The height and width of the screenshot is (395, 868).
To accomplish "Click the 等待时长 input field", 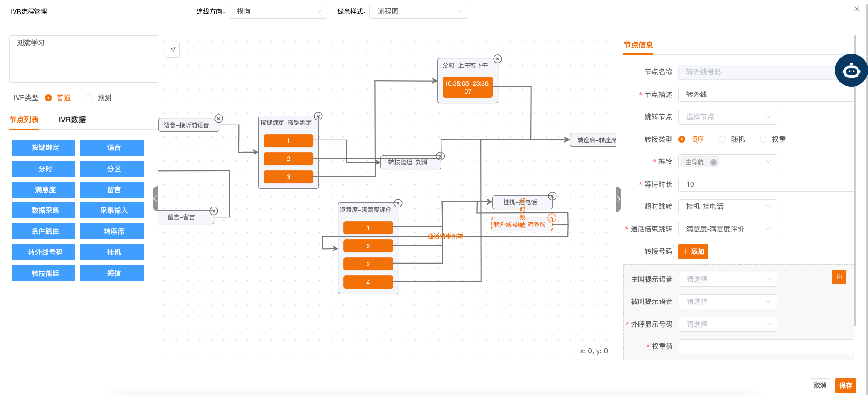I will coord(765,184).
